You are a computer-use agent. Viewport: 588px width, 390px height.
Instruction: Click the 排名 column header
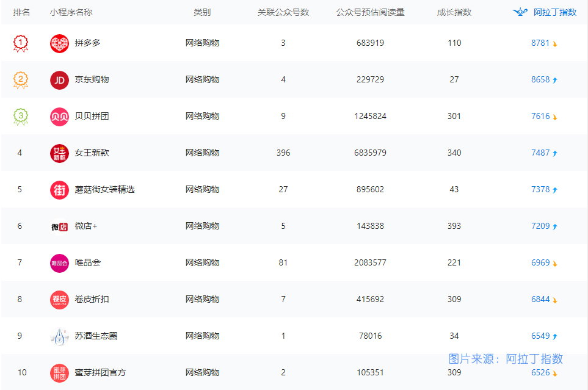pyautogui.click(x=21, y=12)
